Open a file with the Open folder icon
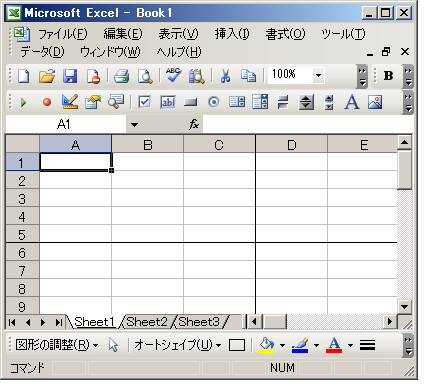 coord(47,76)
